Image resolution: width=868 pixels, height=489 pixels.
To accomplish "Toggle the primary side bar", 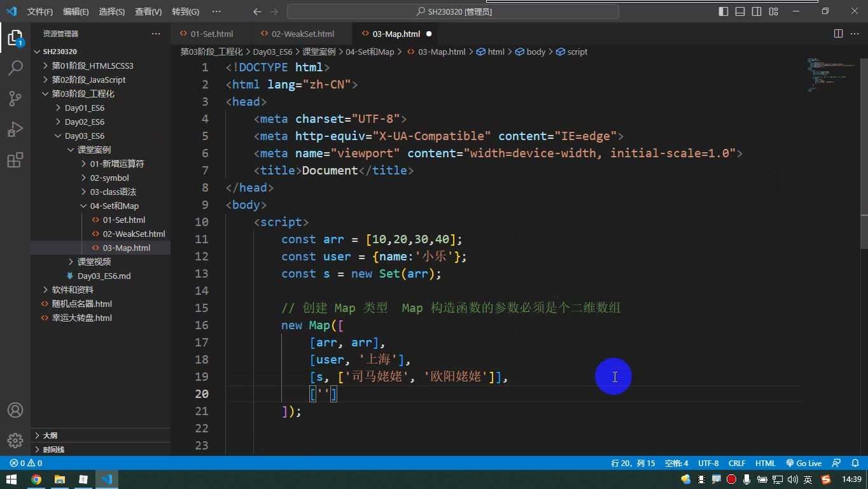I will coord(724,11).
